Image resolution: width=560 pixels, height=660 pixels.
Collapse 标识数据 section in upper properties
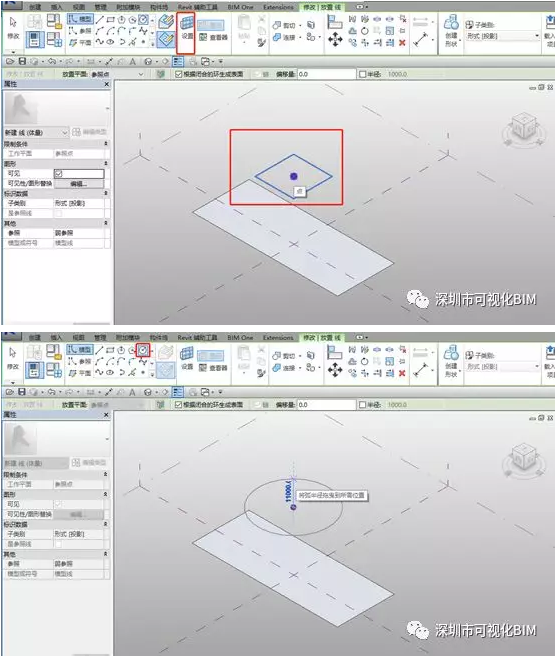tap(106, 193)
